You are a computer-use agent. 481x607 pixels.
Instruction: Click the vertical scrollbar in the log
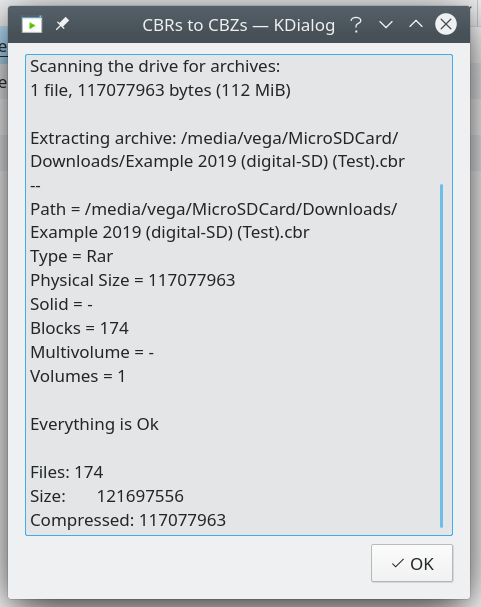(442, 355)
